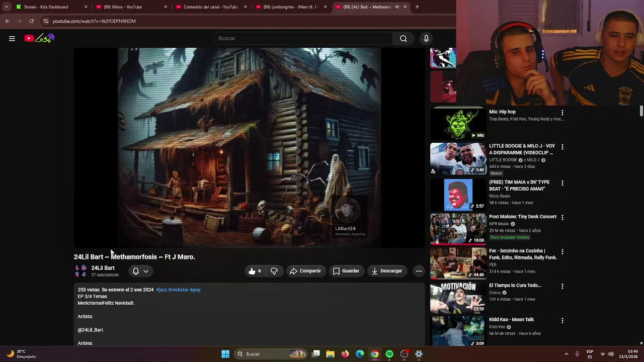Open options menu for Kidd Keo Moon Talk
This screenshot has width=644, height=362.
pos(562,320)
